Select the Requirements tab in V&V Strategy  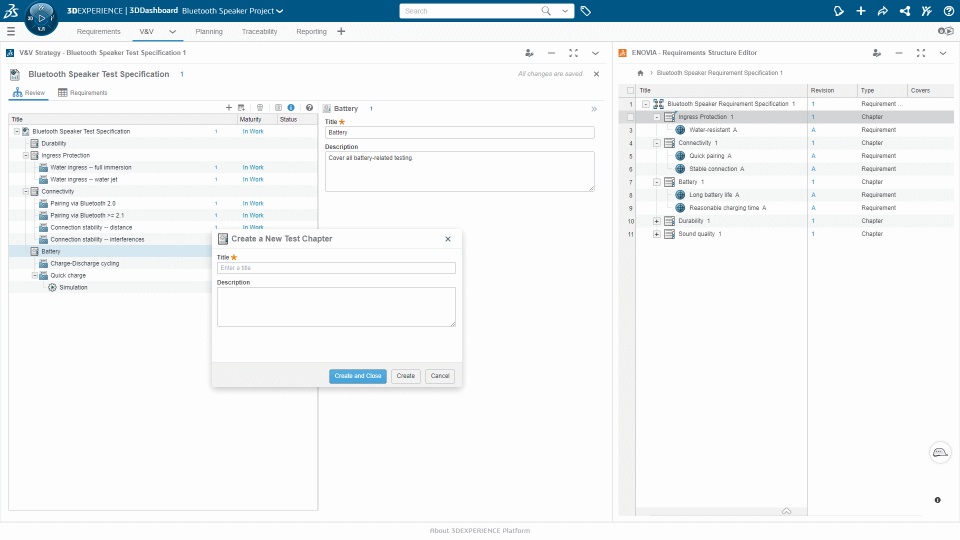(83, 92)
